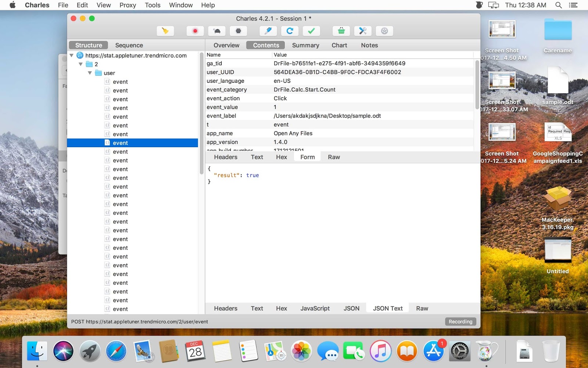588x368 pixels.
Task: Click the blue Repeat request arrow icon
Action: tap(290, 31)
